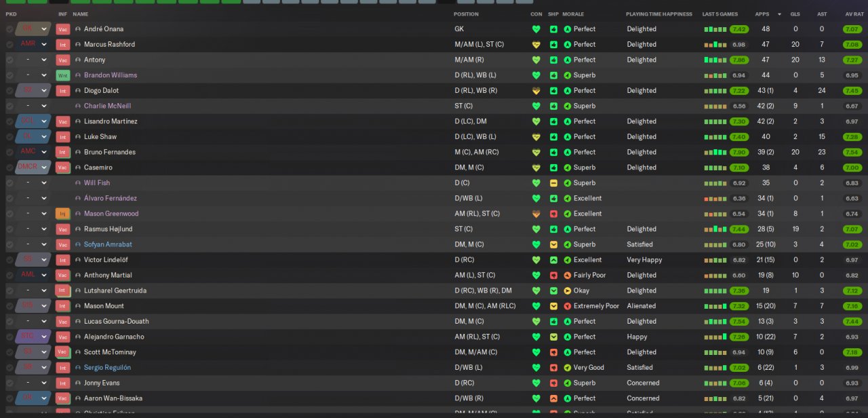868x418 pixels.
Task: Open André Onana's picked-position dropdown
Action: (33, 29)
